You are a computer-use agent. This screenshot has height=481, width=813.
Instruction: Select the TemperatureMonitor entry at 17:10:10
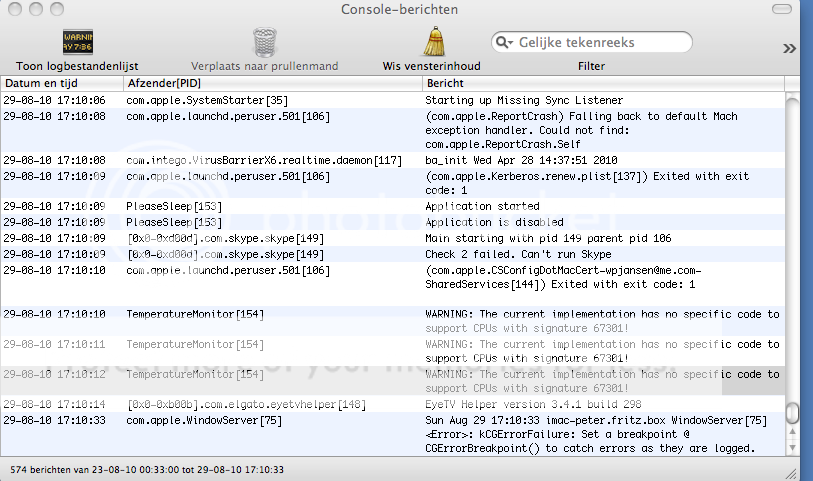pyautogui.click(x=195, y=314)
